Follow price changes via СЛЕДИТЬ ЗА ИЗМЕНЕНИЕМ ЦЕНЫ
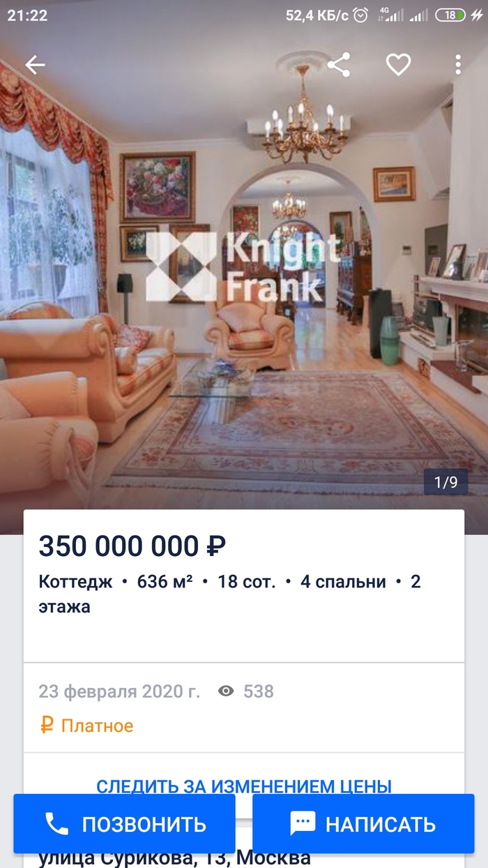 click(x=243, y=786)
